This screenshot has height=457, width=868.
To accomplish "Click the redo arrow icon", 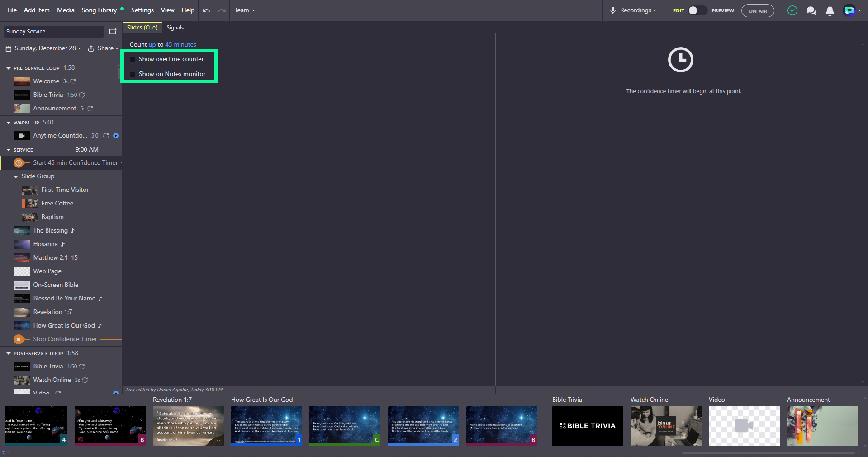I will point(222,10).
